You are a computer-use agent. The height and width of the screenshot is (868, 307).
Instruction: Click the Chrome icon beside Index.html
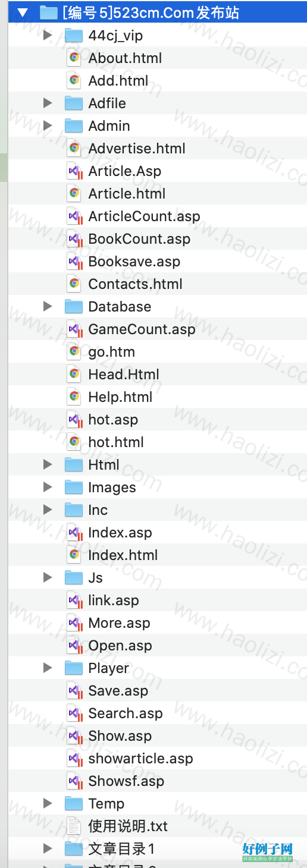[x=74, y=555]
